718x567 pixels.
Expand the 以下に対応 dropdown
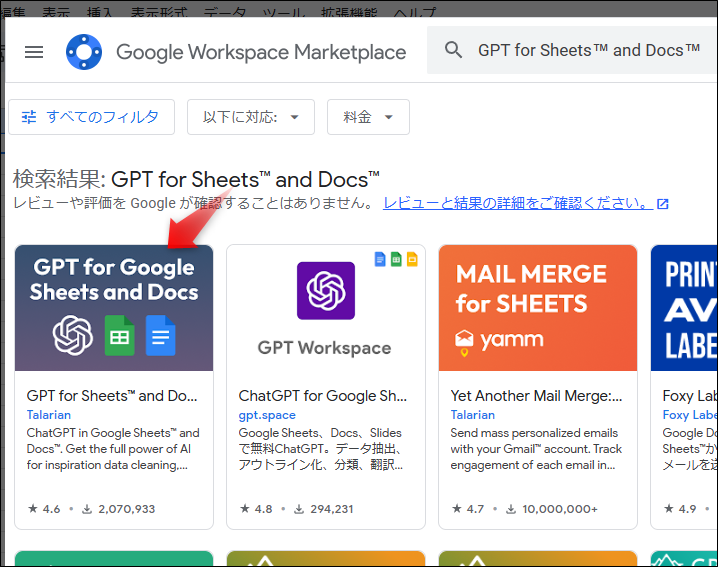click(250, 117)
